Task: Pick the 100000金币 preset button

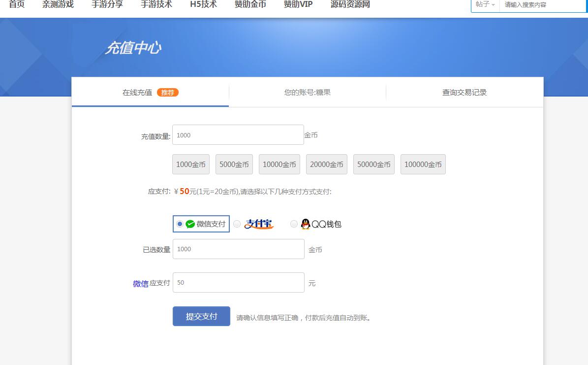Action: pyautogui.click(x=423, y=165)
